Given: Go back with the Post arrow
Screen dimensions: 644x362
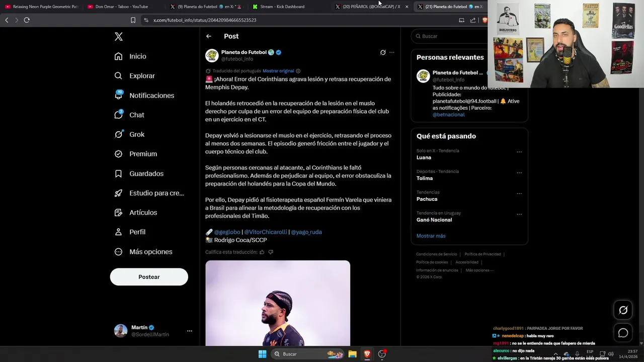Looking at the screenshot, I should 209,36.
